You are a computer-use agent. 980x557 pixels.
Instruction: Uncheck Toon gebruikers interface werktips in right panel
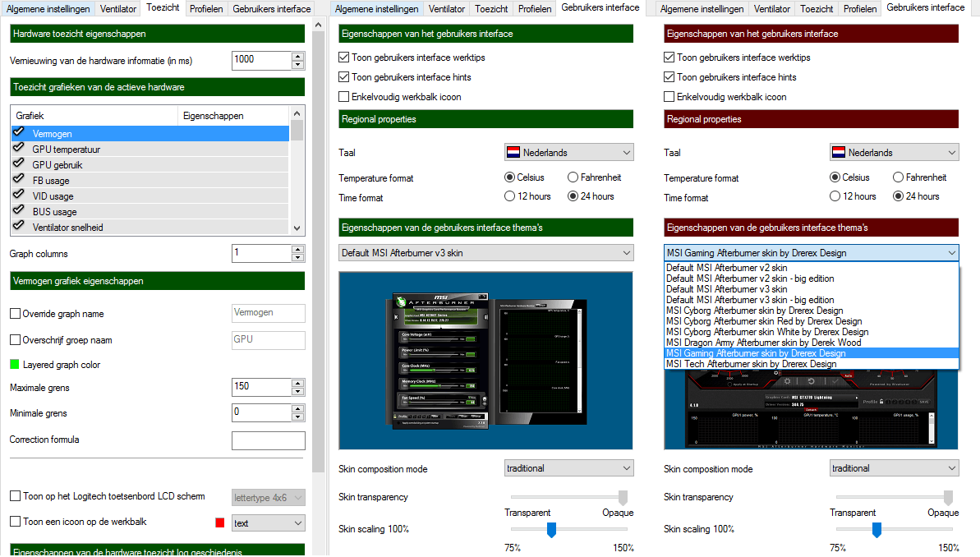tap(669, 57)
